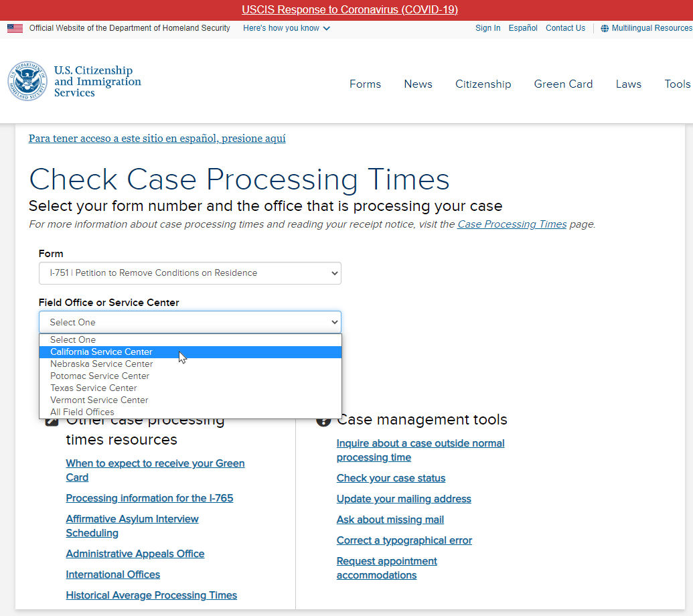Screen dimensions: 693x616
Task: Click the Spanish site access link
Action: coord(157,139)
